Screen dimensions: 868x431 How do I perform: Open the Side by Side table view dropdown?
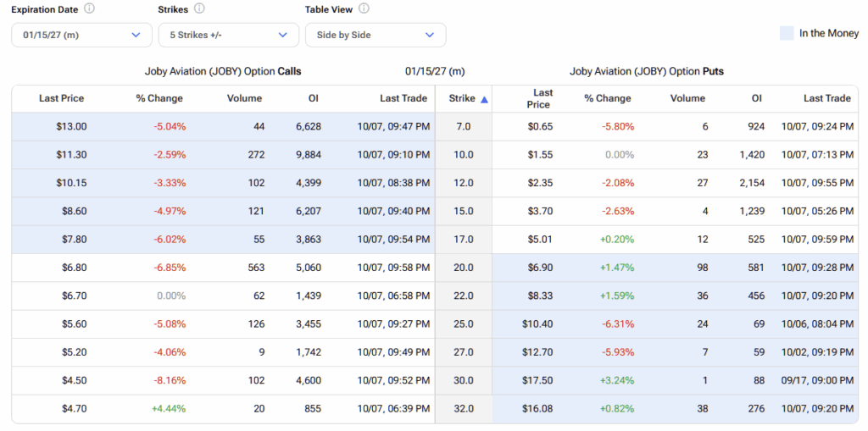tap(375, 35)
